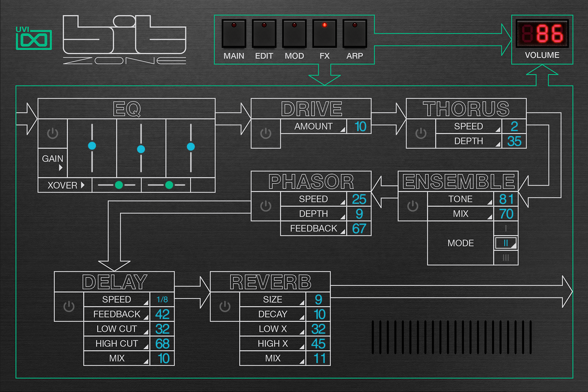Click the Thorus SPEED label

coord(468,127)
